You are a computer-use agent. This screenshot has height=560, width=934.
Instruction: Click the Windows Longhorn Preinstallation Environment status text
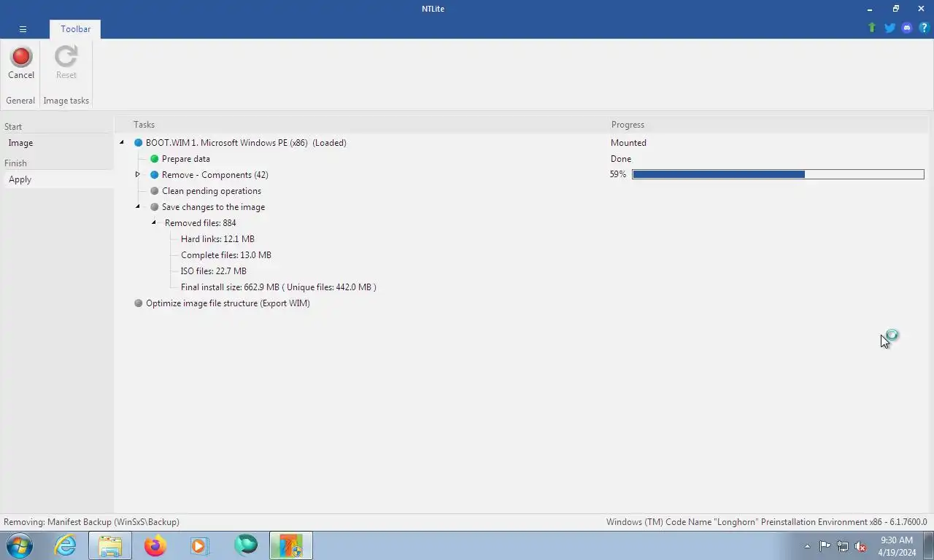click(766, 522)
